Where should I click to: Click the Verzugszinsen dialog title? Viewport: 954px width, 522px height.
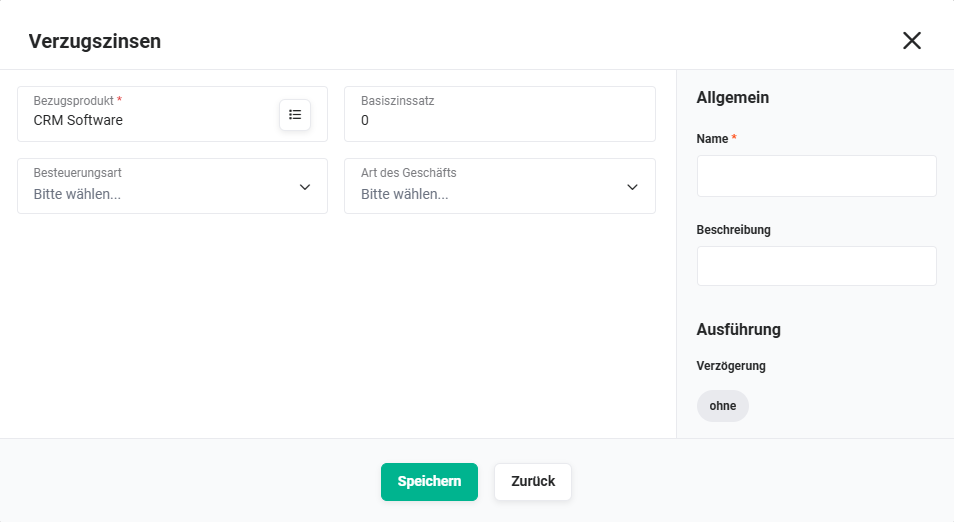(x=95, y=41)
